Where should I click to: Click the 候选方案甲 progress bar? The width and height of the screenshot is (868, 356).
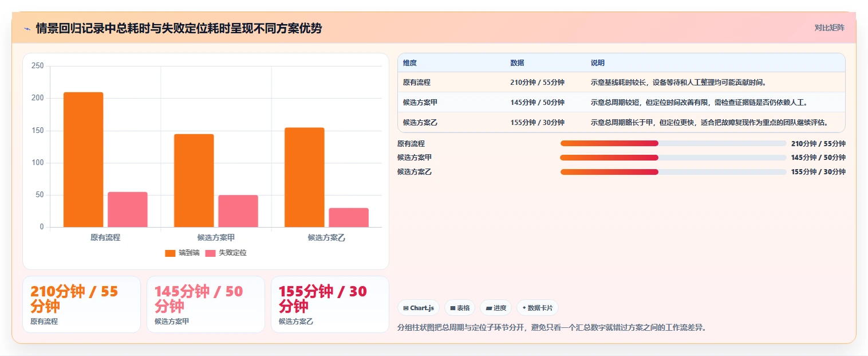(673, 158)
